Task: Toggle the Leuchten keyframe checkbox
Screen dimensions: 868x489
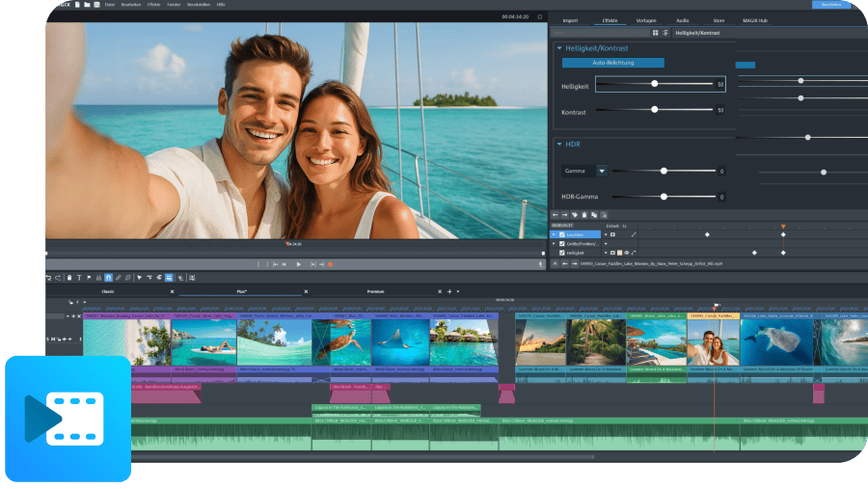Action: pos(562,234)
